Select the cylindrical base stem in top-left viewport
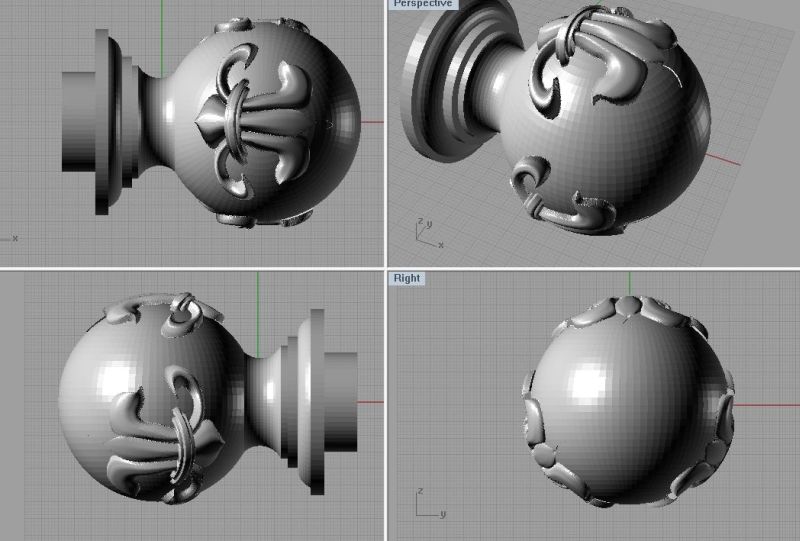 tap(88, 122)
